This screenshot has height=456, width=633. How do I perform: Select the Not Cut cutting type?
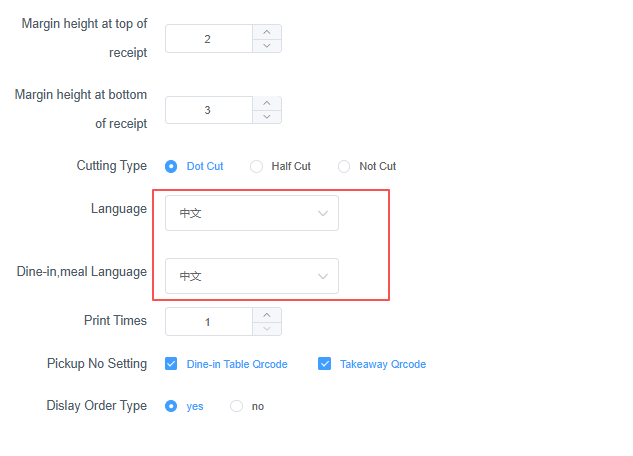(x=344, y=166)
